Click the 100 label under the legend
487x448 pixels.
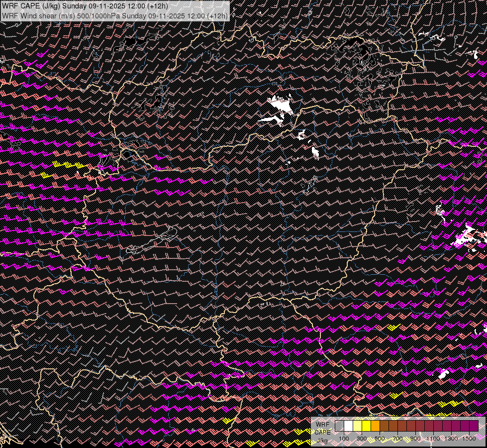point(344,439)
